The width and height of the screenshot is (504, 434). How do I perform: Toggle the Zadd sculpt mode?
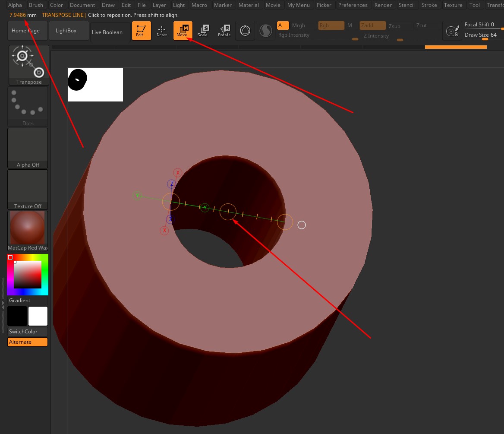[372, 25]
